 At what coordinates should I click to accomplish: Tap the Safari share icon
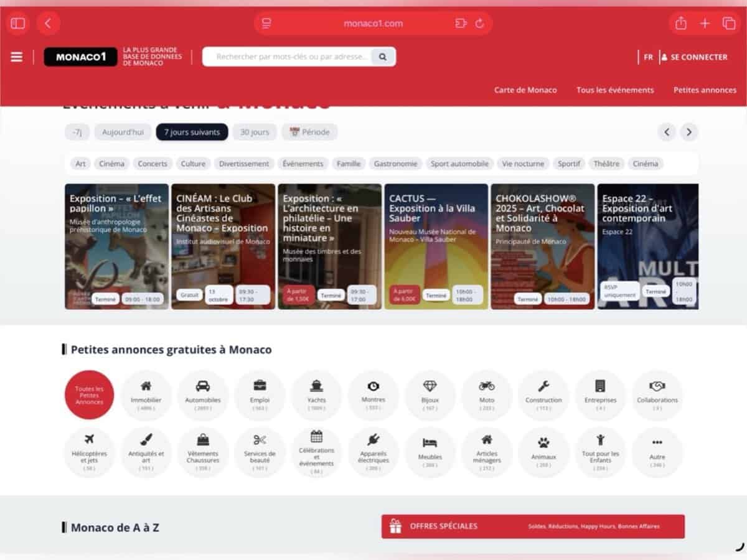point(681,24)
